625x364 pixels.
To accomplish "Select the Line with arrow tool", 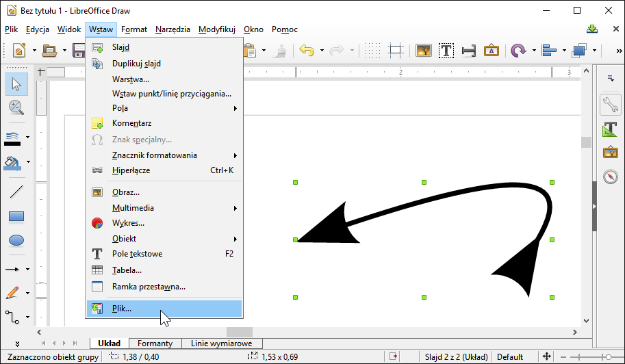I will [x=12, y=269].
